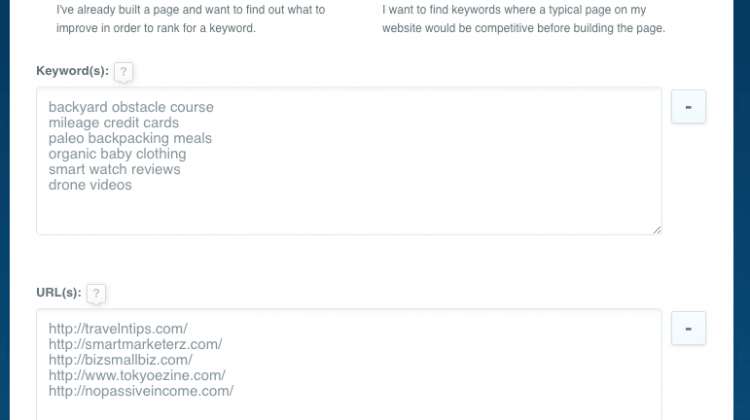
Task: Place cursor on "backyard obstacle course" line
Action: [131, 107]
